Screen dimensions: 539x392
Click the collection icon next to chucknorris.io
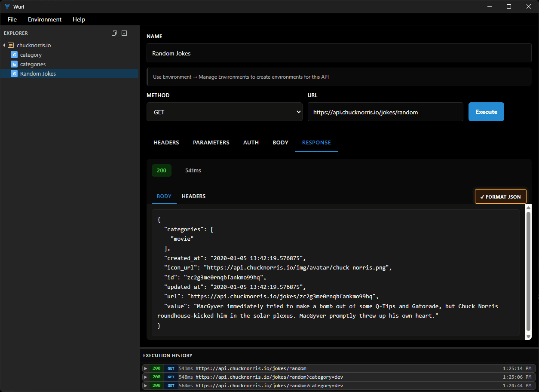pos(10,45)
